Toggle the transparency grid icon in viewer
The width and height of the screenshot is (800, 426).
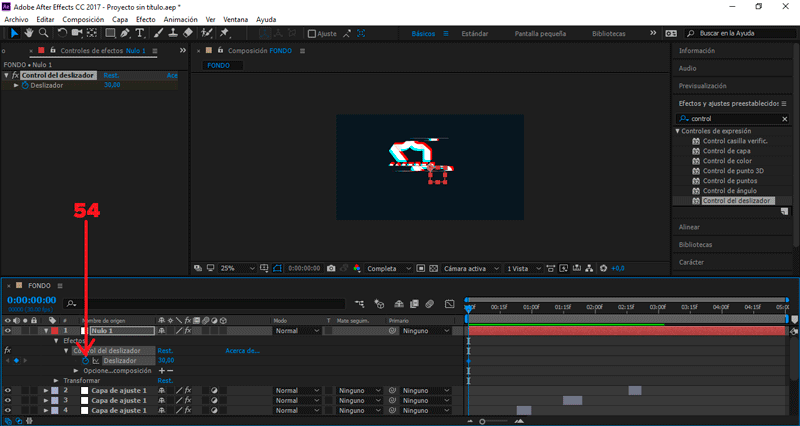coord(433,268)
